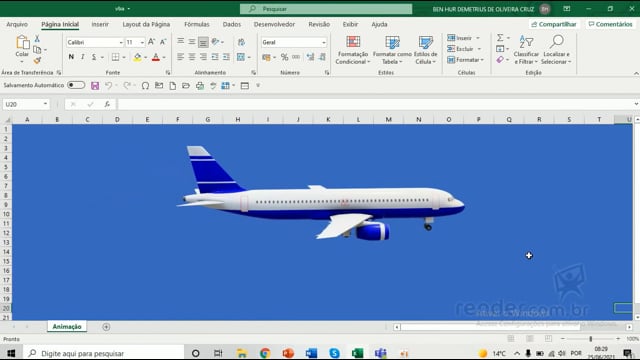Toggle bold N formatting
The width and height of the screenshot is (640, 360).
pyautogui.click(x=71, y=57)
